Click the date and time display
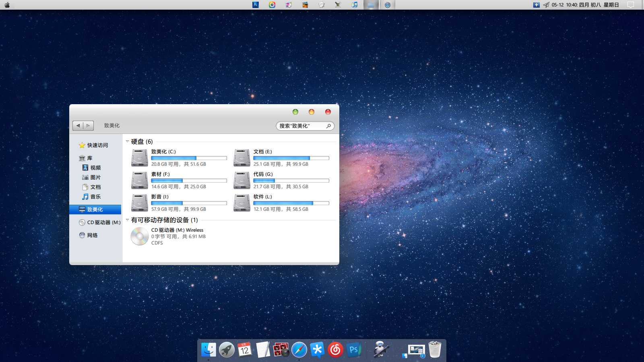Image resolution: width=644 pixels, height=362 pixels. tap(585, 5)
